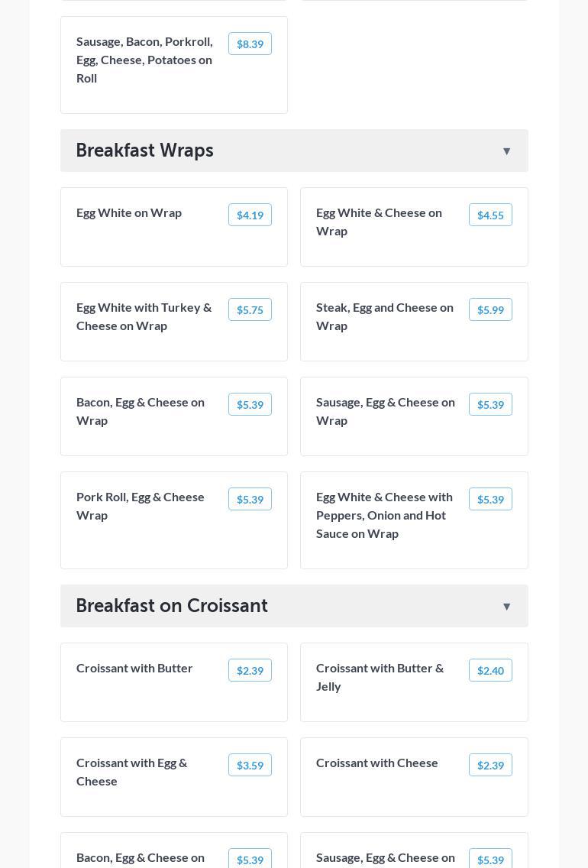Select Pork Roll, Egg & Cheese Wrap
Image resolution: width=588 pixels, height=868 pixels.
141,506
